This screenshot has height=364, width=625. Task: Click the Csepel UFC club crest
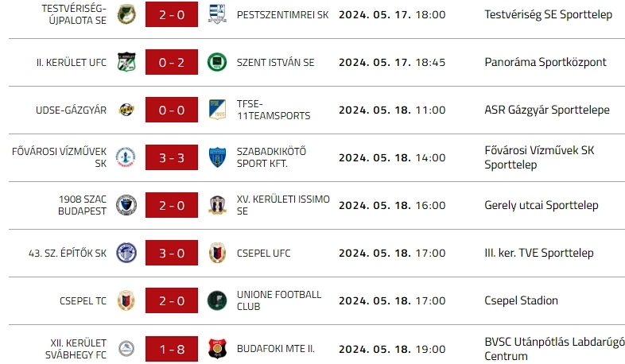coord(216,253)
